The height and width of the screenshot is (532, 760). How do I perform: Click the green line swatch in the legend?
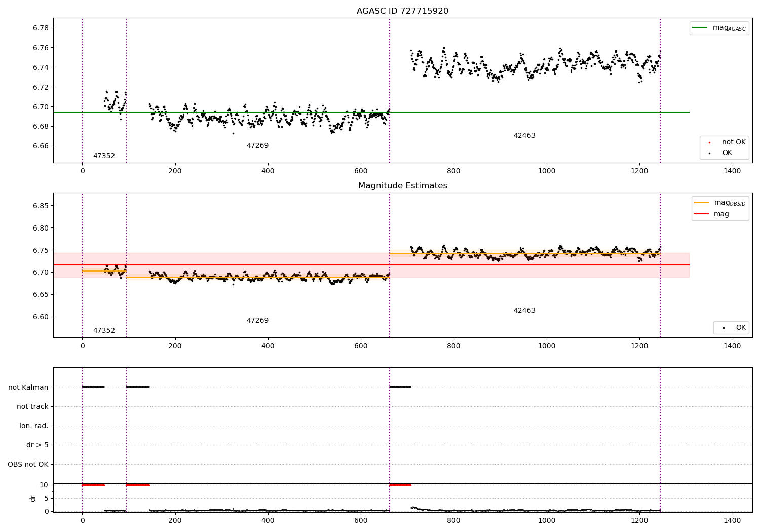pos(700,28)
